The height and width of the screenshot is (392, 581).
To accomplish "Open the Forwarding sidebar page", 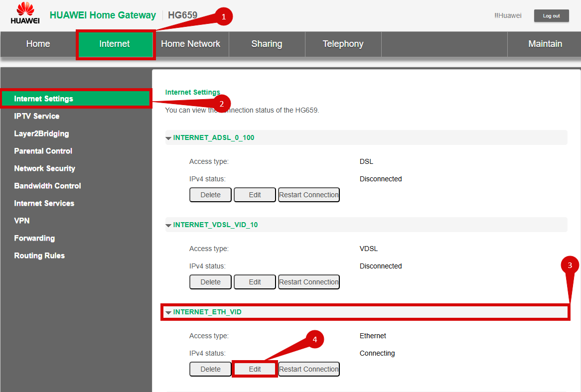I will [x=34, y=238].
